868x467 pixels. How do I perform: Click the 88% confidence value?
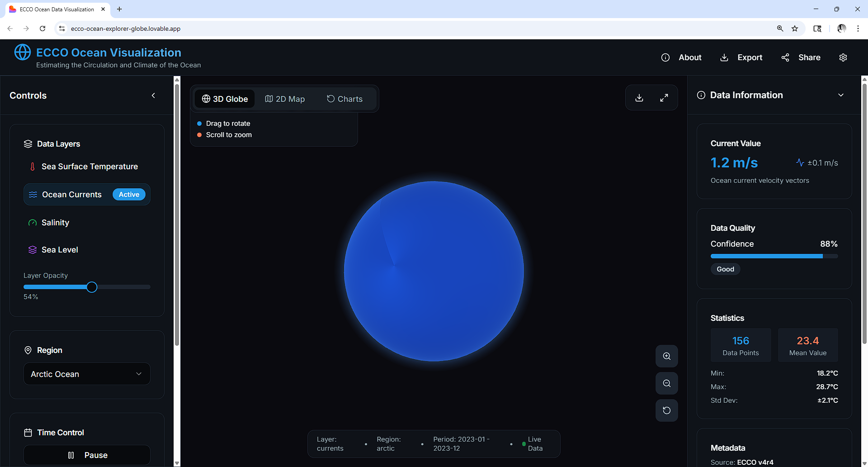(829, 244)
